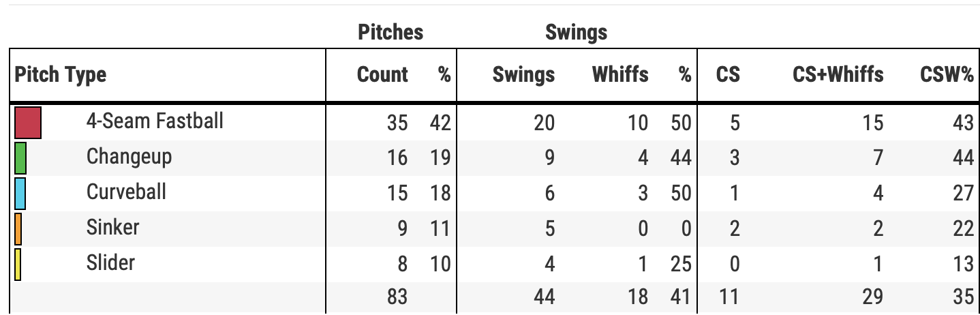Click the 4-Seam Fastball CSW% value 43
Screen dimensions: 980x315
[963, 123]
